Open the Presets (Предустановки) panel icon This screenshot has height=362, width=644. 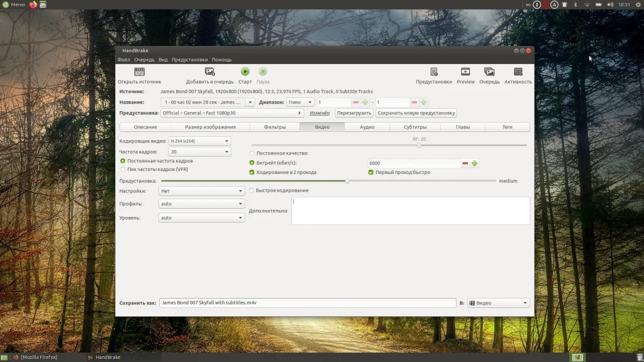(434, 72)
